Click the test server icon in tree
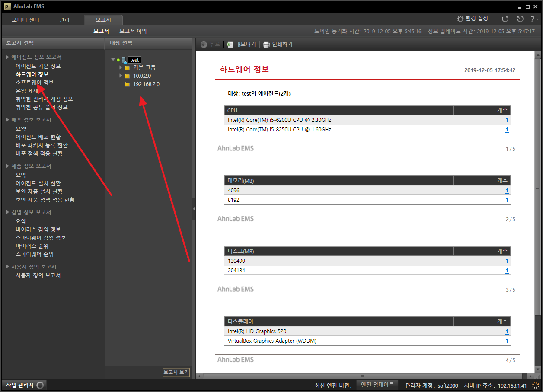Viewport: 543px width, 392px height. 125,60
